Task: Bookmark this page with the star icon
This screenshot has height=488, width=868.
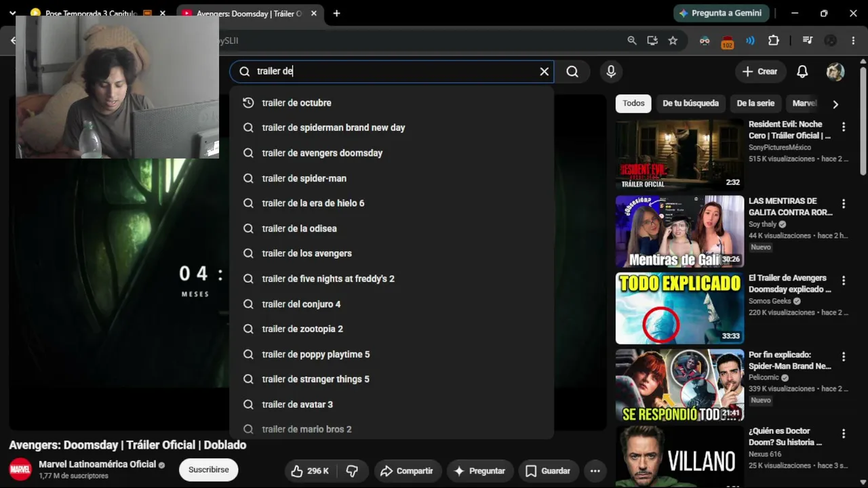Action: tap(673, 41)
